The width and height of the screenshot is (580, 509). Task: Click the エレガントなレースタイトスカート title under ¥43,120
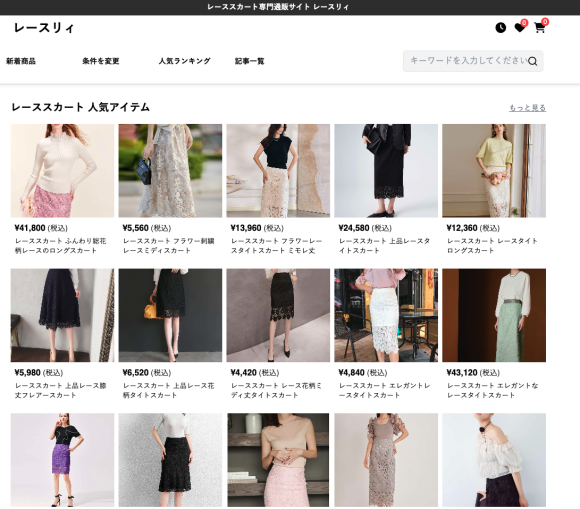tap(492, 390)
